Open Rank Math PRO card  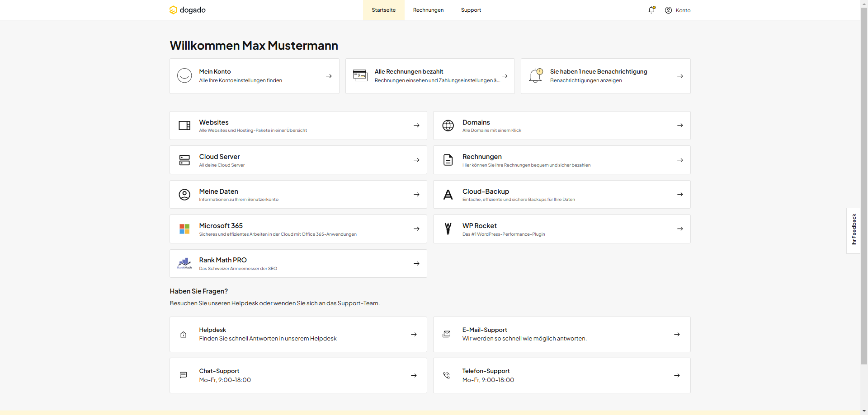298,263
